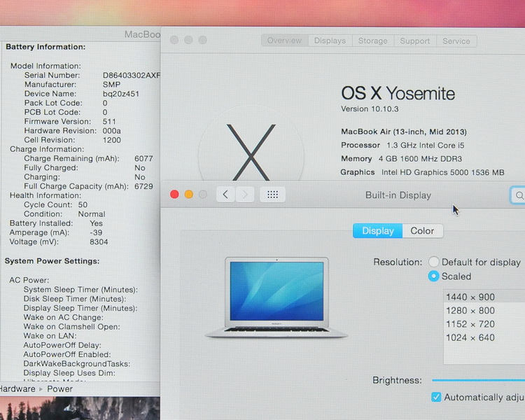Click the Voltage value 8304

99,241
